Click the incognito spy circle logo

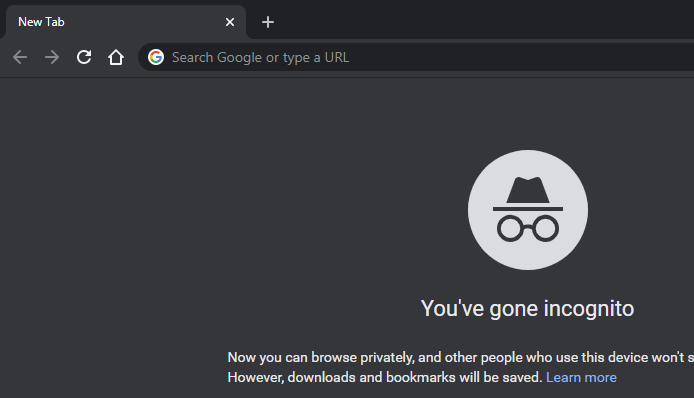(528, 210)
